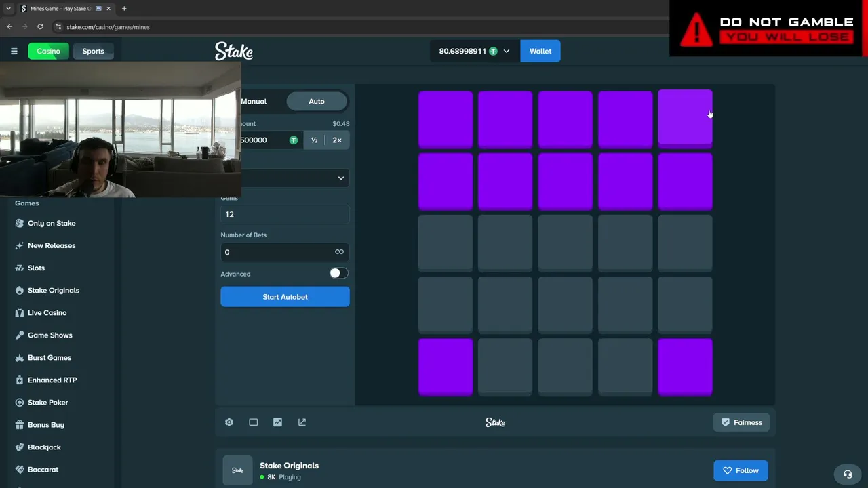Deselect the purple tile in row five, column one
The height and width of the screenshot is (488, 868).
pyautogui.click(x=446, y=367)
